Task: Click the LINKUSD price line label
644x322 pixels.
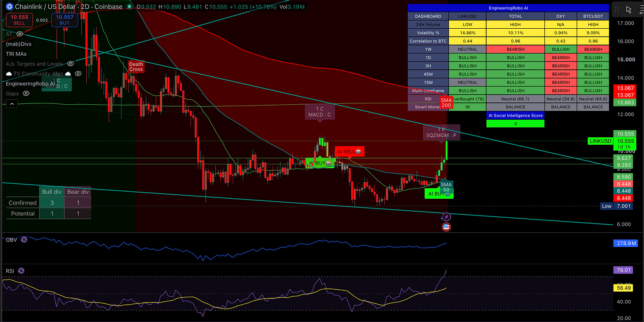Action: [600, 141]
